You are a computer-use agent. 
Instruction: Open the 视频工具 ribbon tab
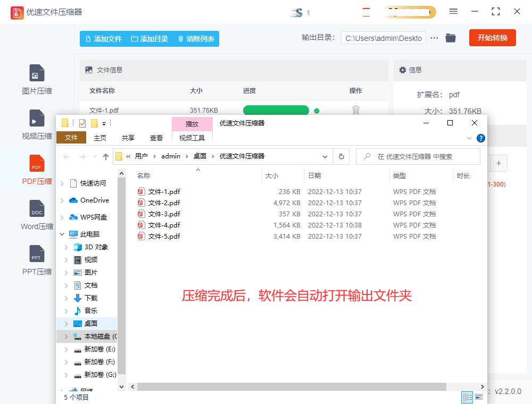[192, 138]
